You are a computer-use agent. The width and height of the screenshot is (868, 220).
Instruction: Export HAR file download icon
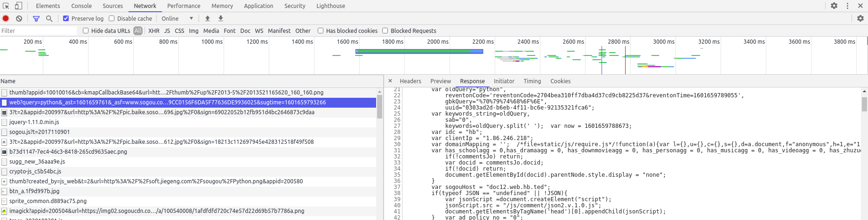221,18
